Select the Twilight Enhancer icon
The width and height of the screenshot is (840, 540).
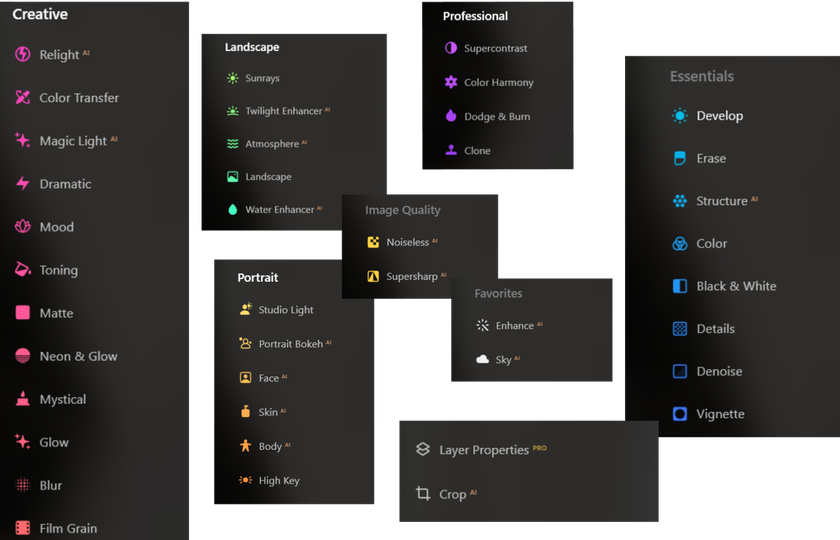[232, 111]
